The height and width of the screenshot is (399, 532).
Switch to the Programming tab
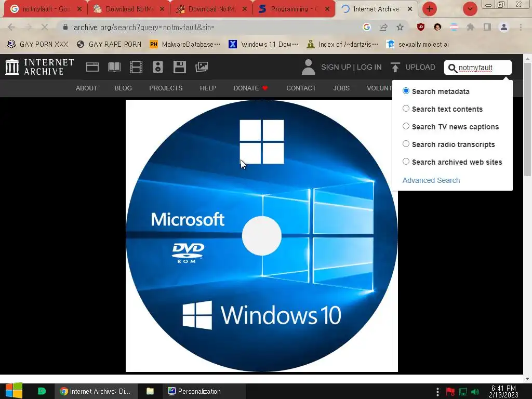tap(294, 9)
